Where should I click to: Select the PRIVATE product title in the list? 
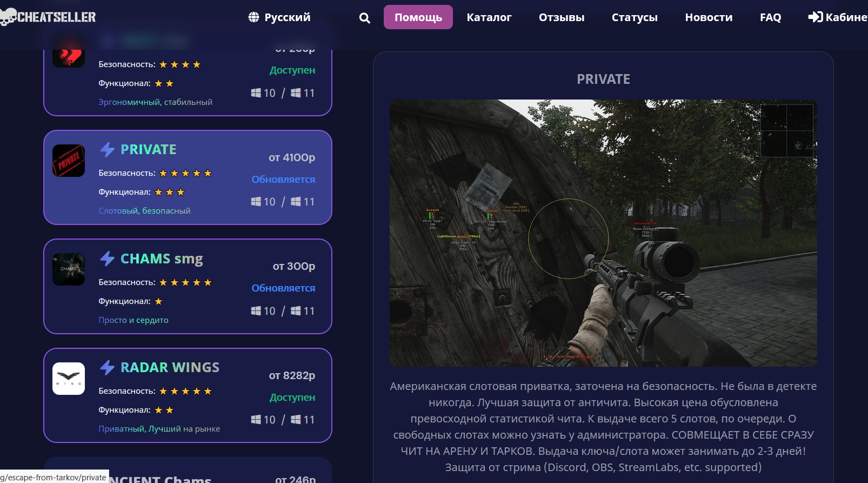point(149,149)
